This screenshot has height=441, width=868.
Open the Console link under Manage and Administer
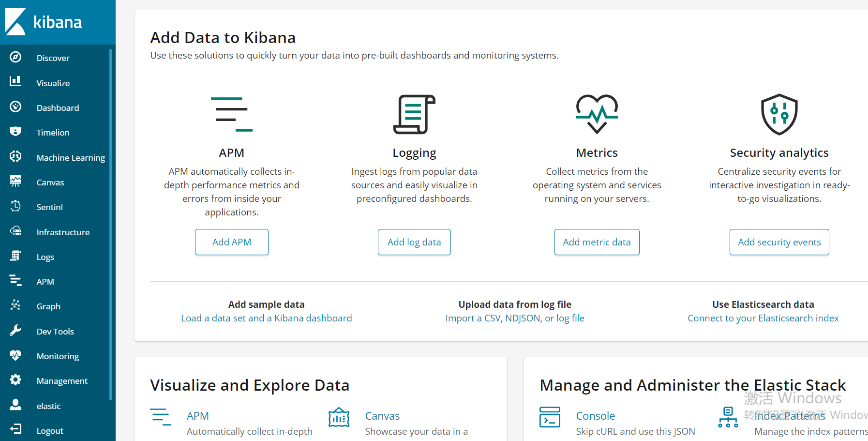tap(596, 416)
